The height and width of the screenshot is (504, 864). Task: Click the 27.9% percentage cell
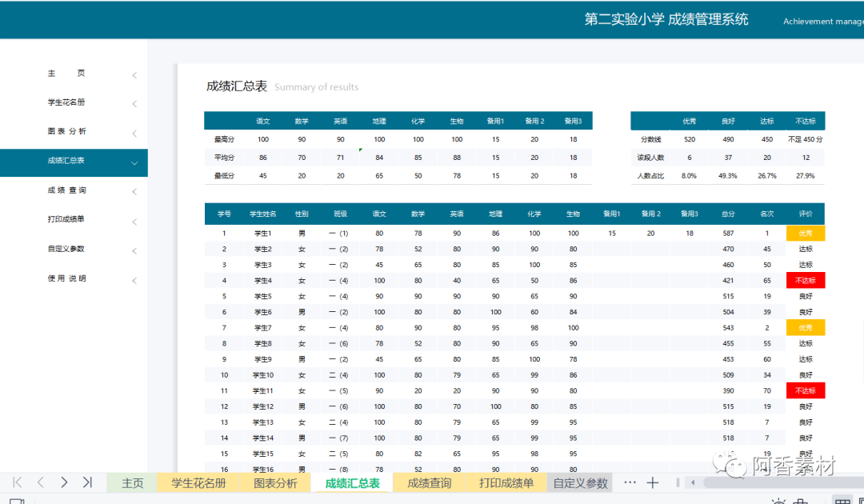click(805, 176)
